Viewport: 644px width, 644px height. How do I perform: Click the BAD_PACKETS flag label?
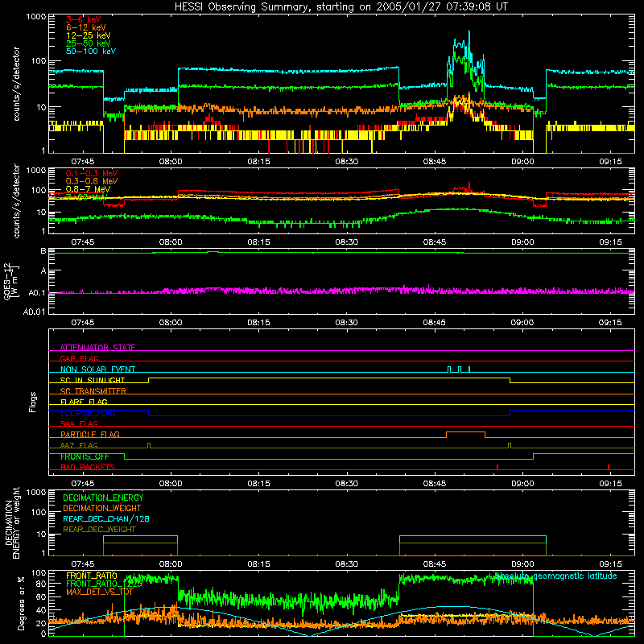88,467
